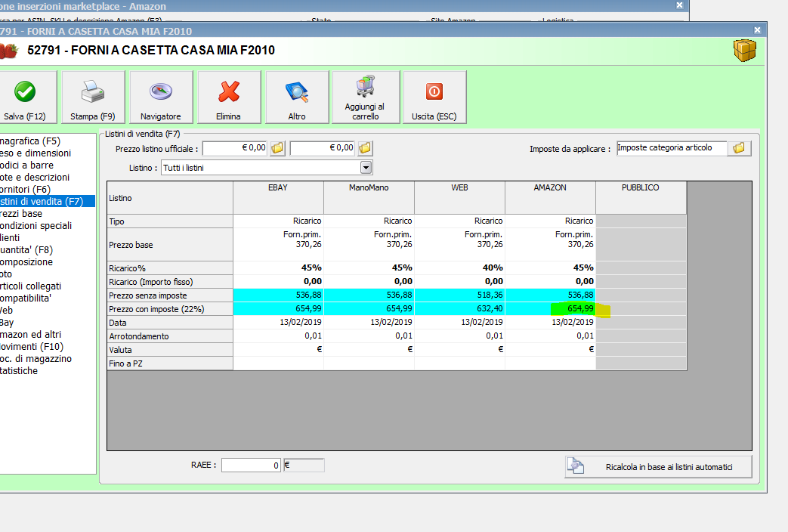Click the Prezzo con imposte (22%) row label
The height and width of the screenshot is (532, 788).
[x=169, y=309]
